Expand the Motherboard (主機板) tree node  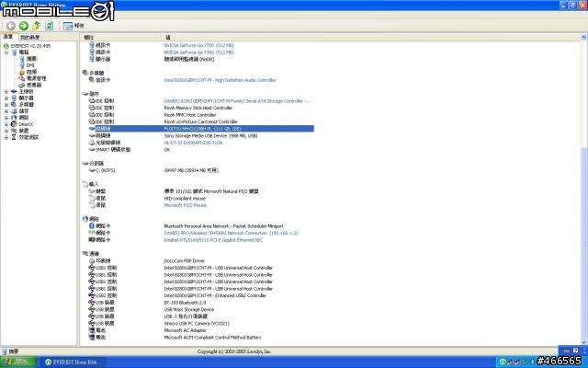click(x=6, y=91)
